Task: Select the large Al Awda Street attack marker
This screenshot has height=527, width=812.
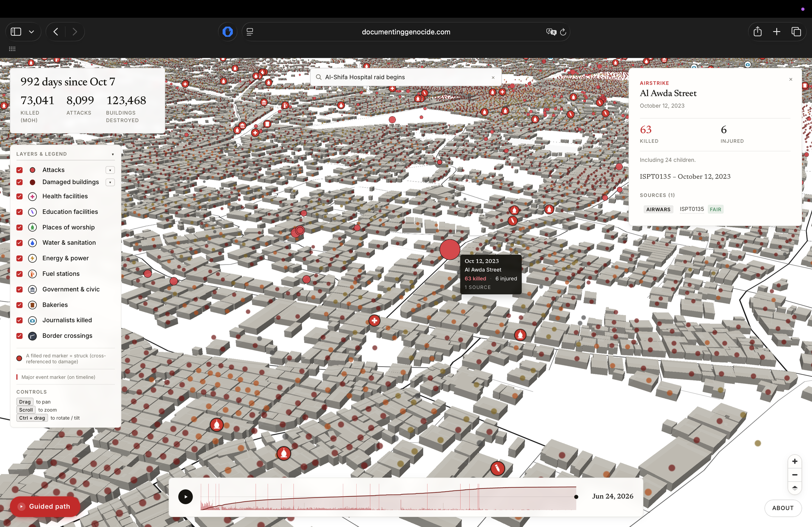Action: (450, 250)
